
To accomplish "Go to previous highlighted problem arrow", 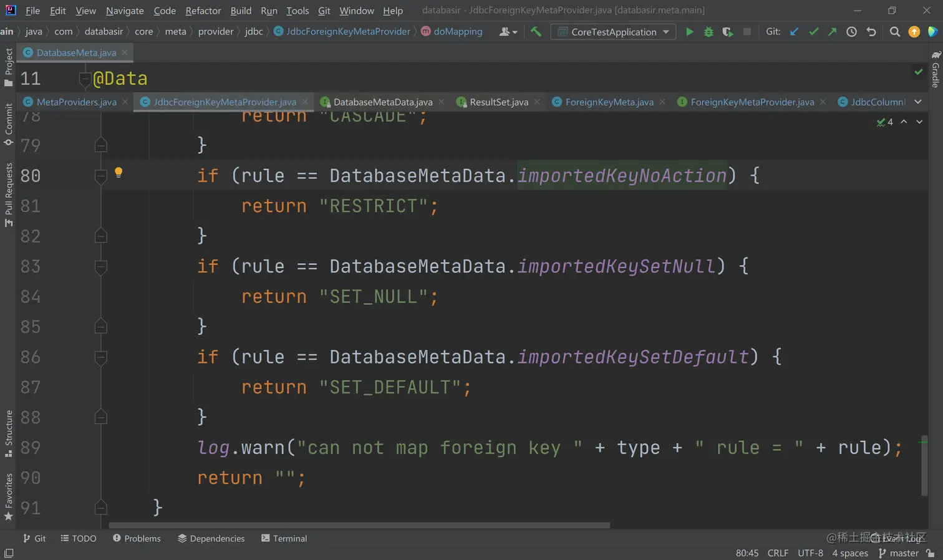I will (904, 122).
